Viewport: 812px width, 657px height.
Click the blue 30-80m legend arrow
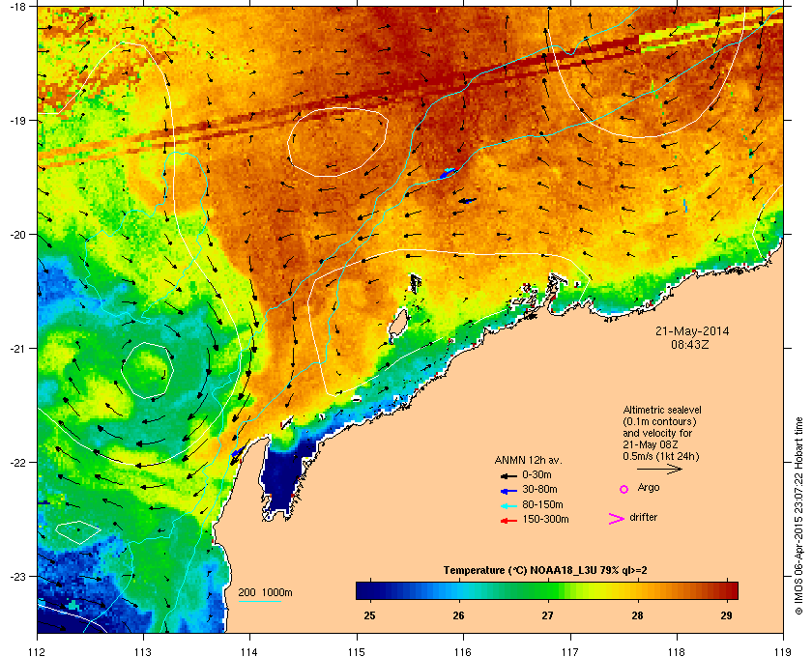pyautogui.click(x=509, y=490)
